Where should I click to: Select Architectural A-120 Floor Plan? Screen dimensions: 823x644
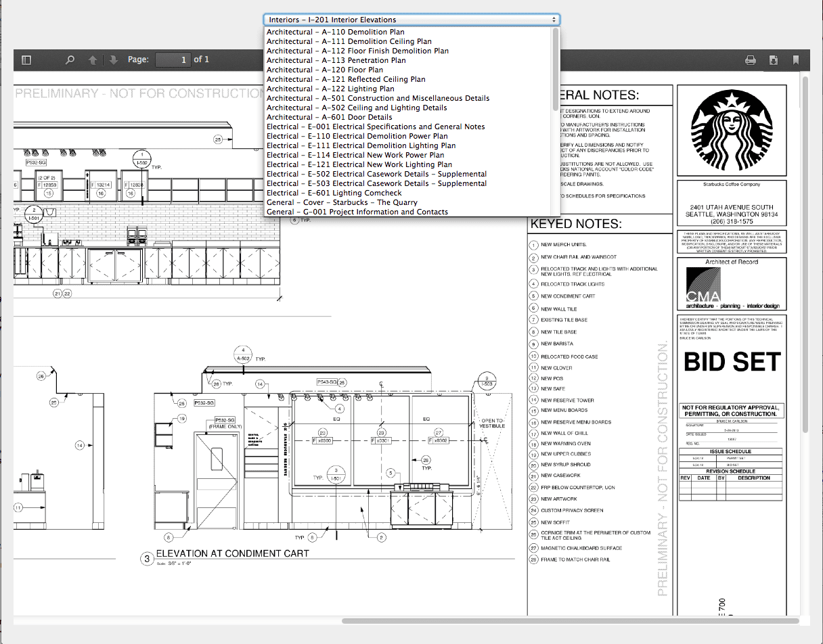(x=408, y=70)
